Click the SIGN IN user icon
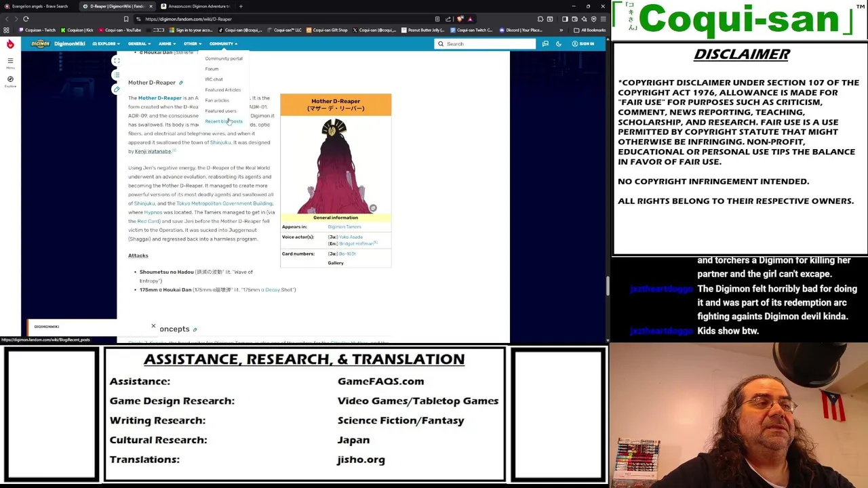 coord(583,43)
